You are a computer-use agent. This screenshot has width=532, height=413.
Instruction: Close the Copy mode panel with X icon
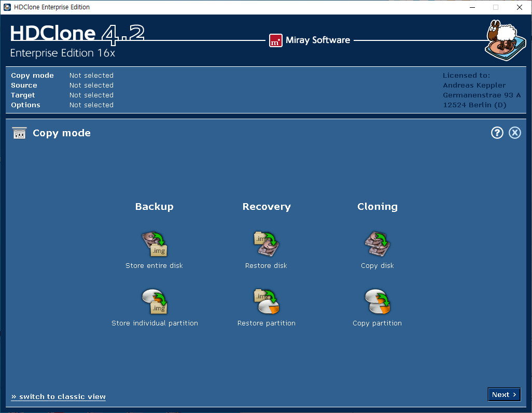(x=515, y=133)
